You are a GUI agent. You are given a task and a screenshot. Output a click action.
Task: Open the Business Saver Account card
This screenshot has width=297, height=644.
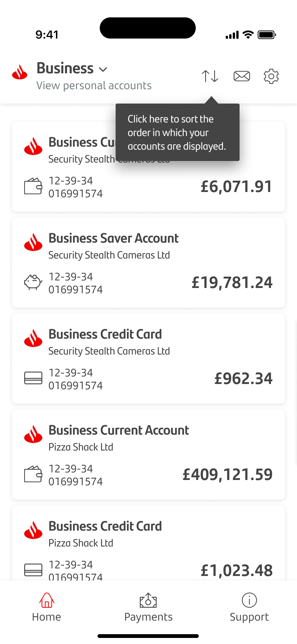(x=148, y=262)
